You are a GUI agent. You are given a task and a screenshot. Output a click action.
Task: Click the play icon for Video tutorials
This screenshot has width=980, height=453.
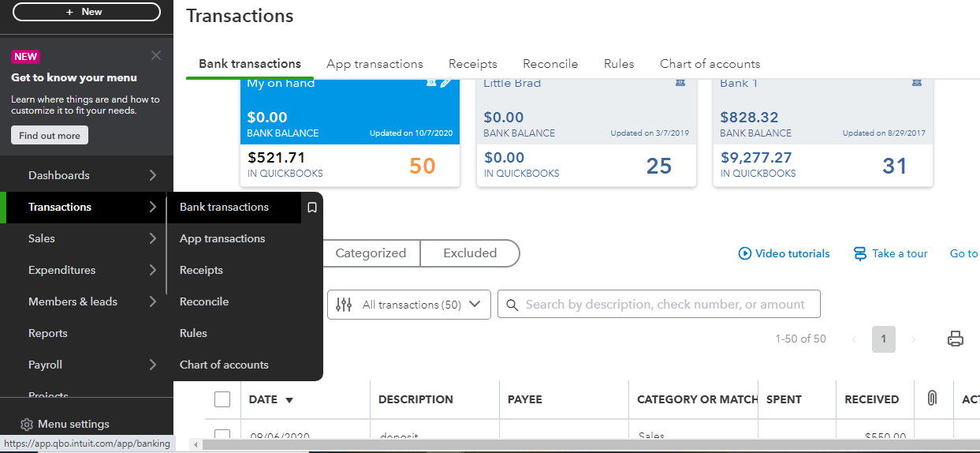click(744, 253)
